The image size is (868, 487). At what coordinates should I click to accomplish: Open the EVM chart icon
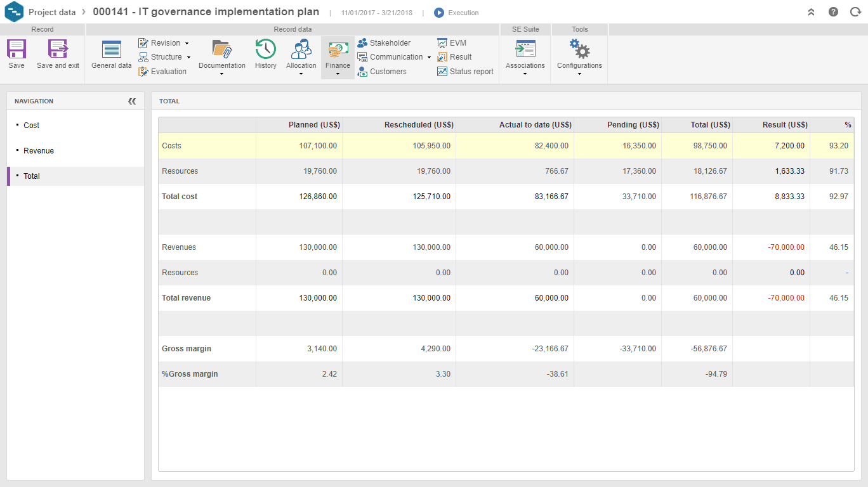[x=442, y=43]
